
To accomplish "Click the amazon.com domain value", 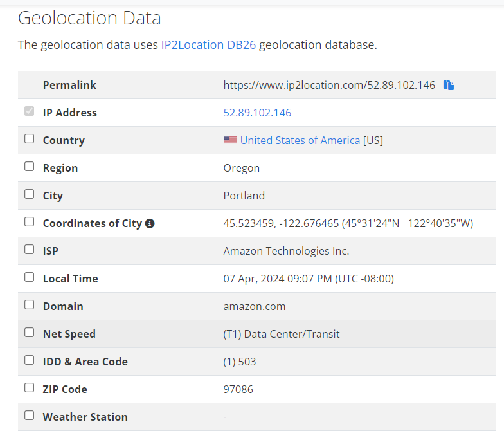I will coord(255,306).
